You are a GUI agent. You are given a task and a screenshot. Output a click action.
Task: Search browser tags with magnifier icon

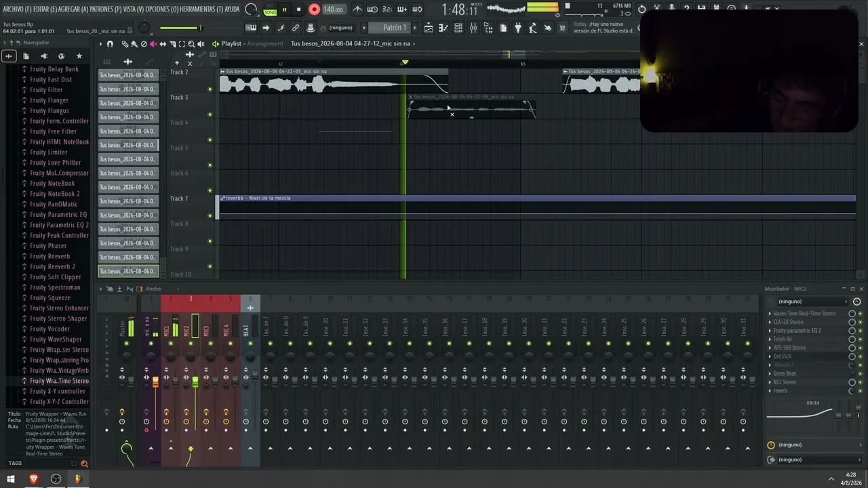pyautogui.click(x=84, y=464)
